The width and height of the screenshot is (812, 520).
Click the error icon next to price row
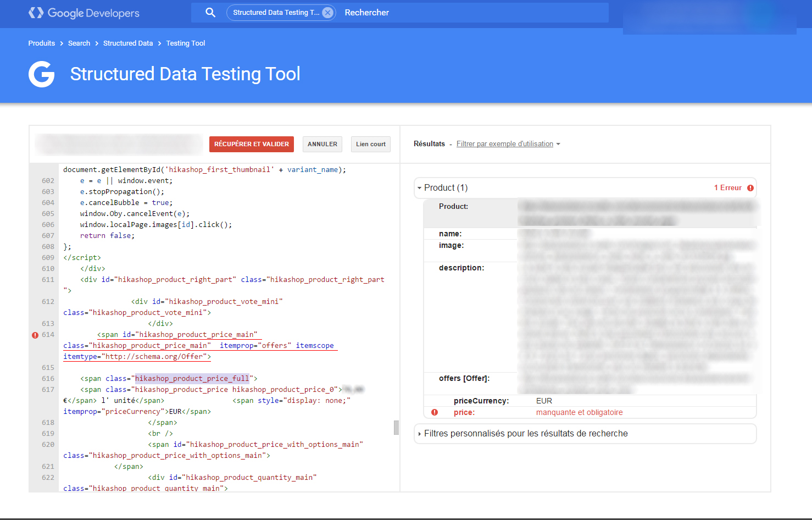coord(435,412)
